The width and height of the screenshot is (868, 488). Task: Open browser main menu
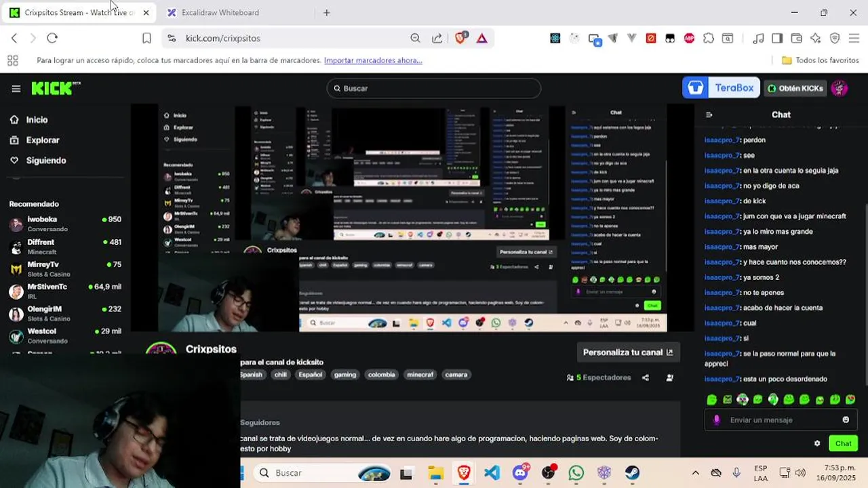coord(854,38)
